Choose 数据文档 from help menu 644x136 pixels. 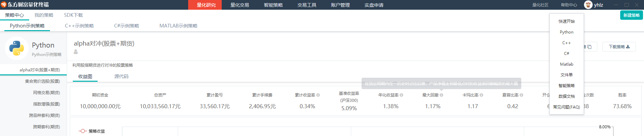(x=567, y=96)
